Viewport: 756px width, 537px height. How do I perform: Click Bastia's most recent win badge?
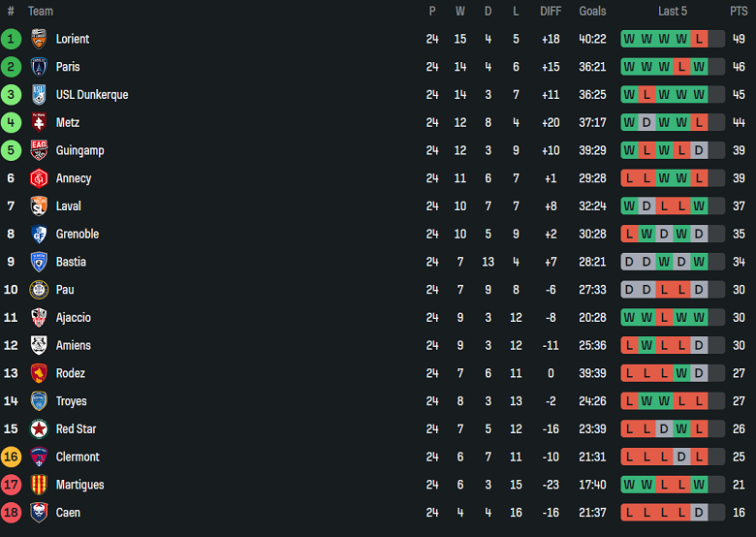click(699, 262)
